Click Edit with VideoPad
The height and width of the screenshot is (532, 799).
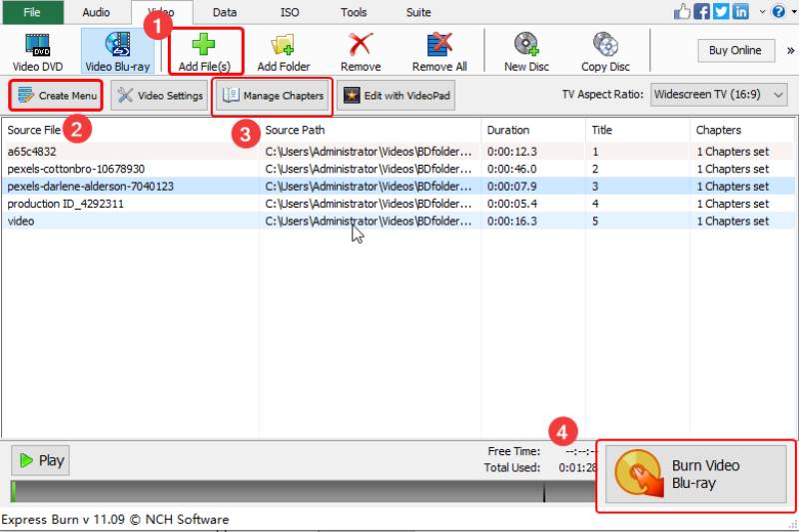396,95
